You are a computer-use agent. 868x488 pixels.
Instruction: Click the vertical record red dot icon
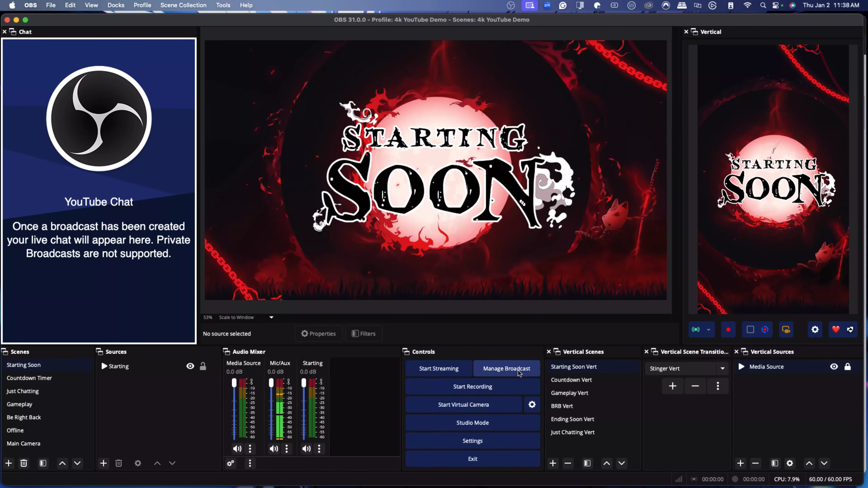pyautogui.click(x=728, y=329)
